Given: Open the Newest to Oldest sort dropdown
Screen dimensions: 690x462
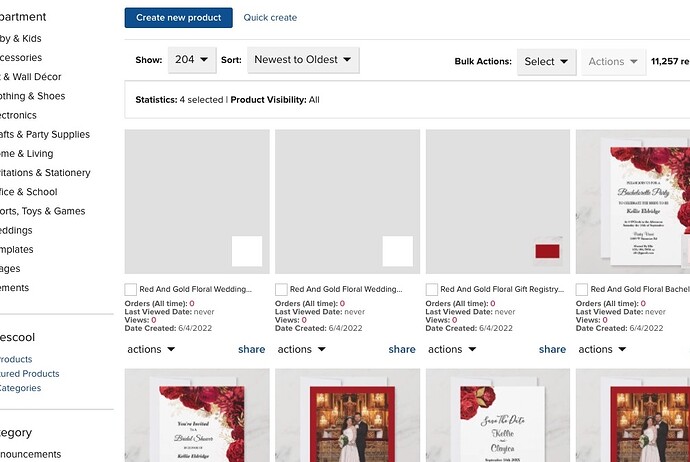Looking at the screenshot, I should (x=303, y=60).
